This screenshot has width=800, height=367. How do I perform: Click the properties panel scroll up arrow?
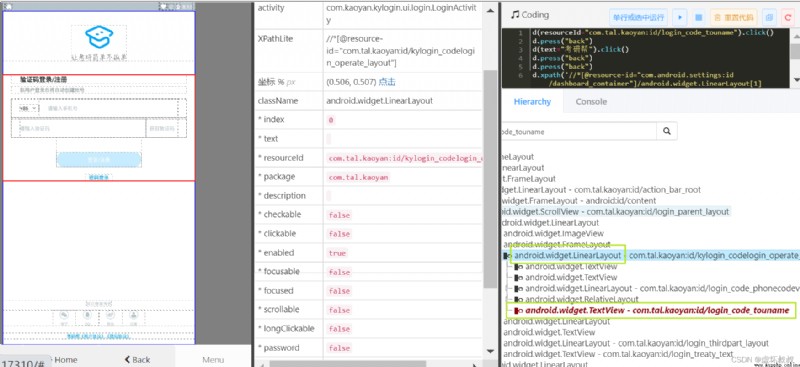(490, 10)
